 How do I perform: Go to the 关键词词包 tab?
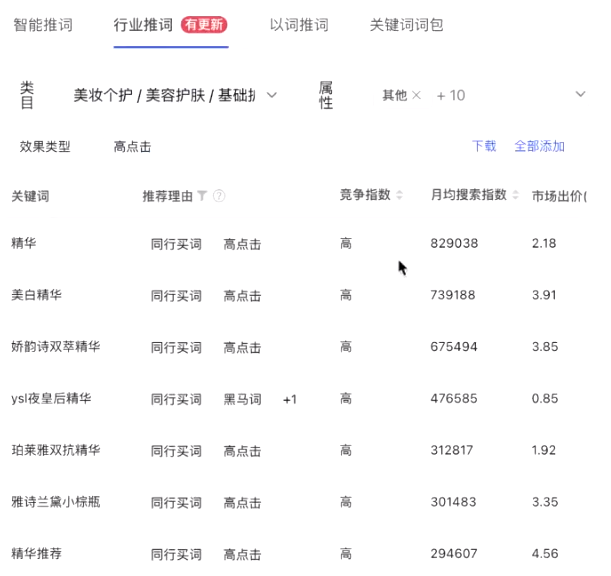click(406, 25)
